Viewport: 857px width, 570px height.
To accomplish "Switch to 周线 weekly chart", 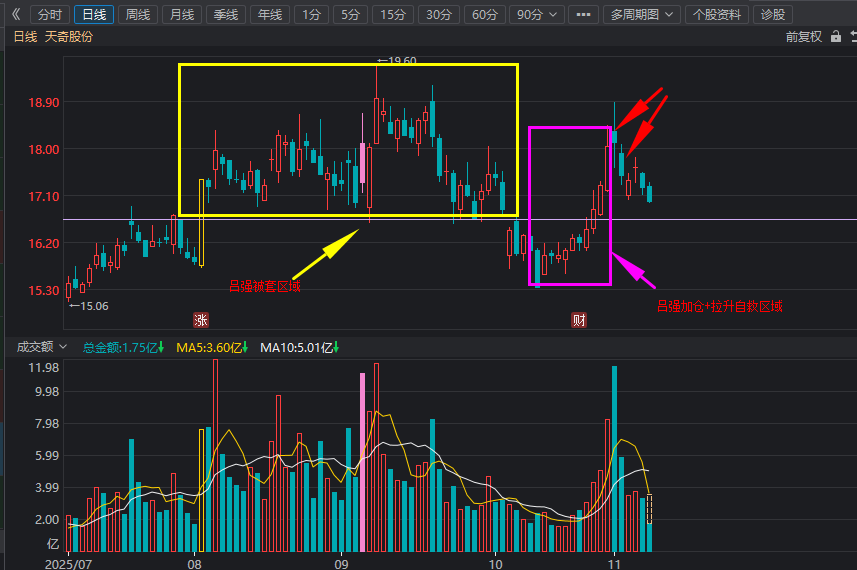I will [138, 14].
